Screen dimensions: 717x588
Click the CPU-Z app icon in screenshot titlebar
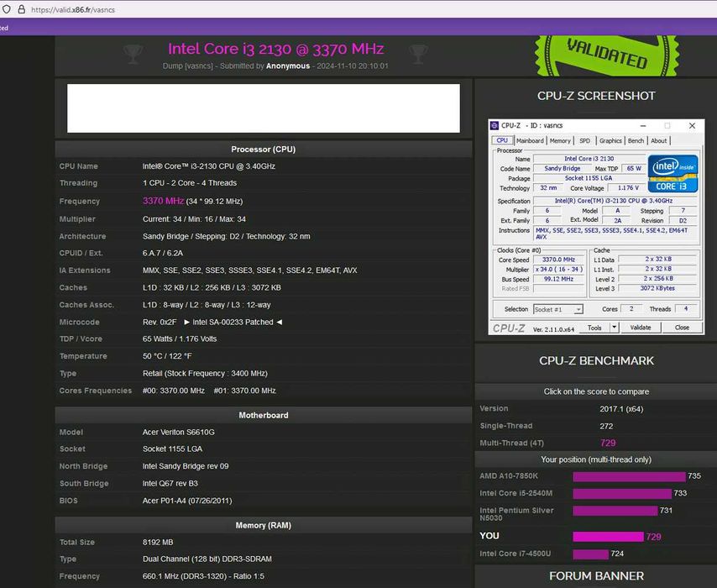(495, 125)
